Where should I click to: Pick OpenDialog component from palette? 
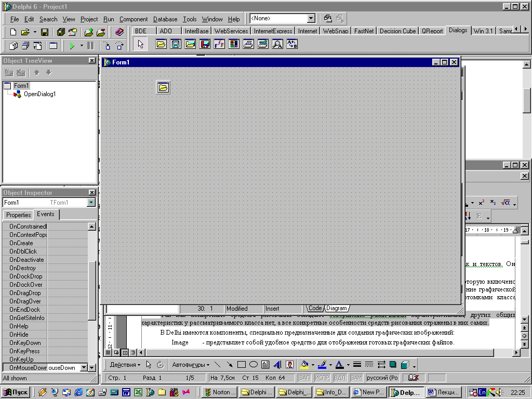point(161,44)
